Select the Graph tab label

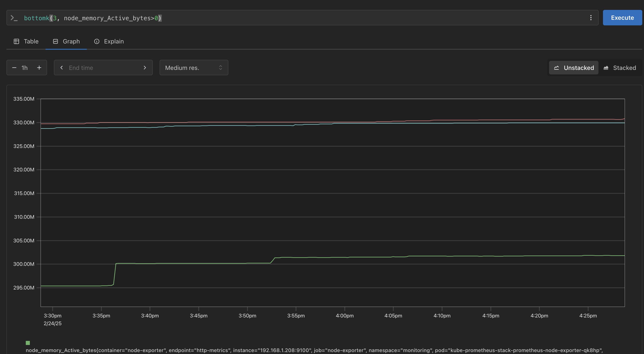click(x=71, y=41)
